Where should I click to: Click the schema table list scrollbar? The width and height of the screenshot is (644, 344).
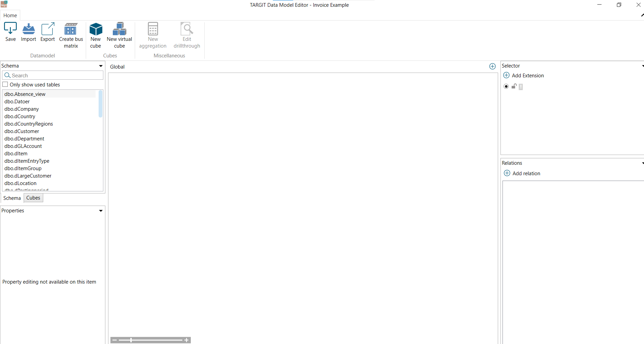point(100,104)
